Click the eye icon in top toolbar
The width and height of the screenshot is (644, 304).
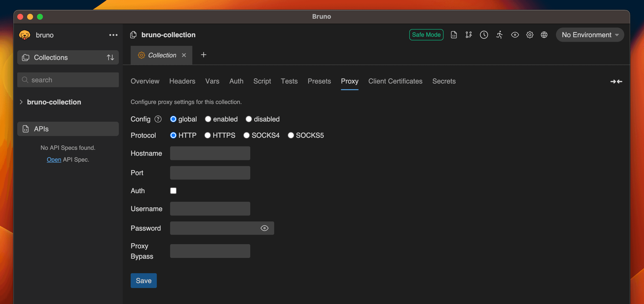click(515, 35)
